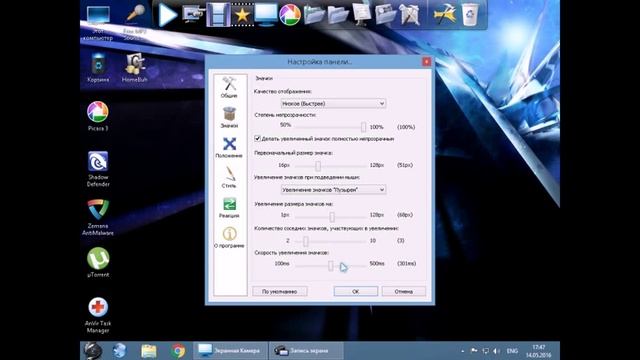
Task: Open the recycle bin in the dock
Action: click(x=469, y=15)
